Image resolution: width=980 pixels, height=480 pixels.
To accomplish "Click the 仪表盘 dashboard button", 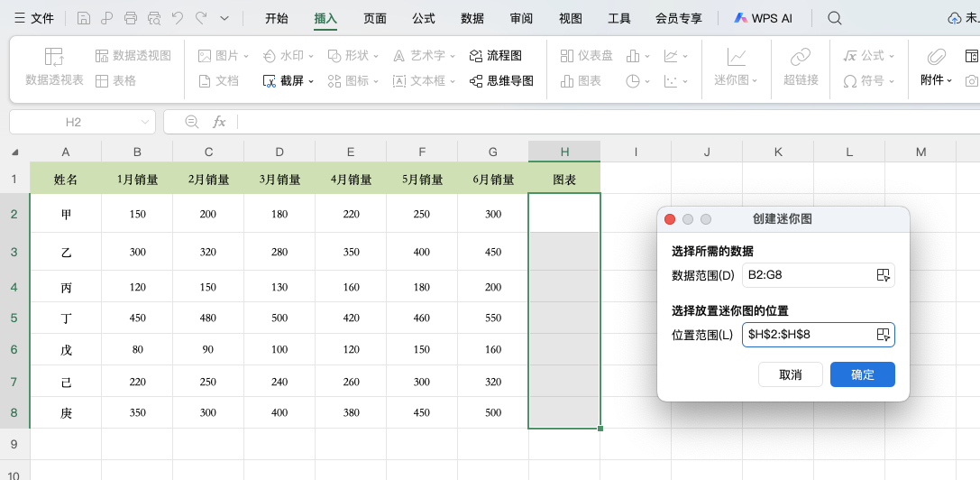I will pyautogui.click(x=586, y=56).
